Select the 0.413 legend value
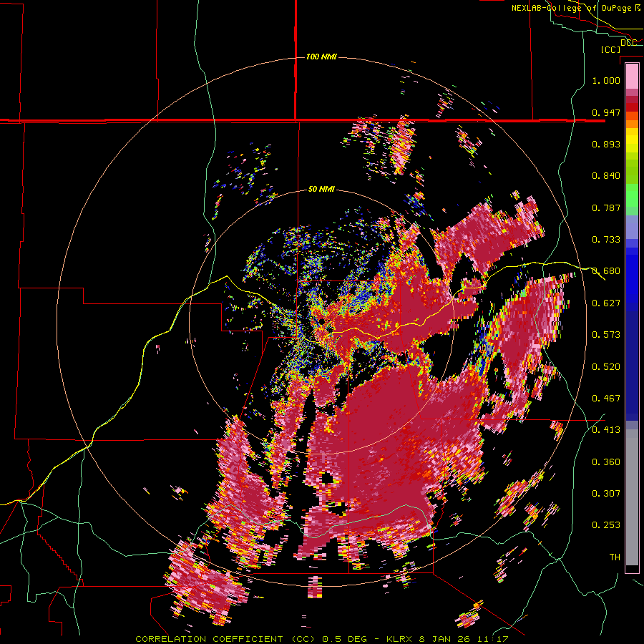This screenshot has width=644, height=644. (606, 430)
